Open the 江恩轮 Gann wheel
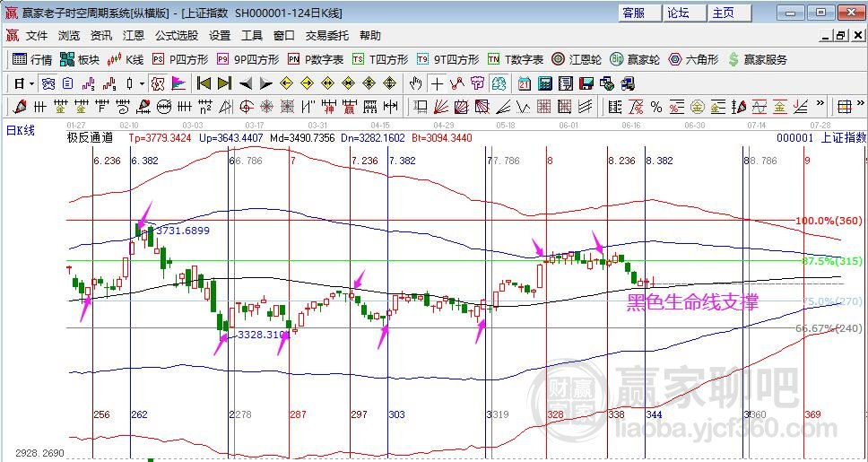Viewport: 868px width, 462px height. point(577,59)
